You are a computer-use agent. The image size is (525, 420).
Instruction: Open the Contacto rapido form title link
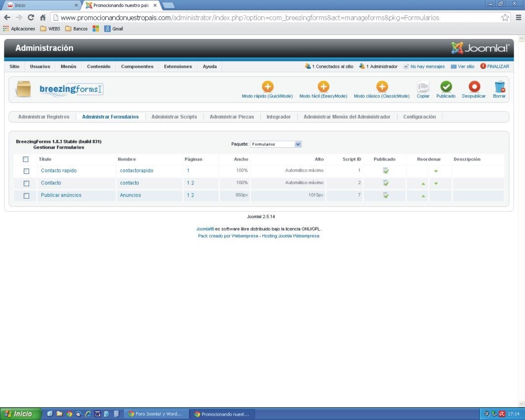(x=59, y=171)
